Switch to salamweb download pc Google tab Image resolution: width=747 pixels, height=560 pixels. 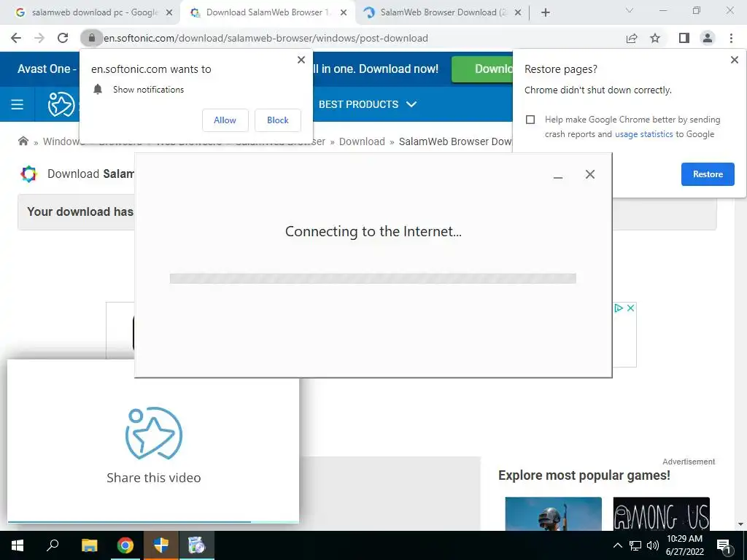tap(94, 12)
